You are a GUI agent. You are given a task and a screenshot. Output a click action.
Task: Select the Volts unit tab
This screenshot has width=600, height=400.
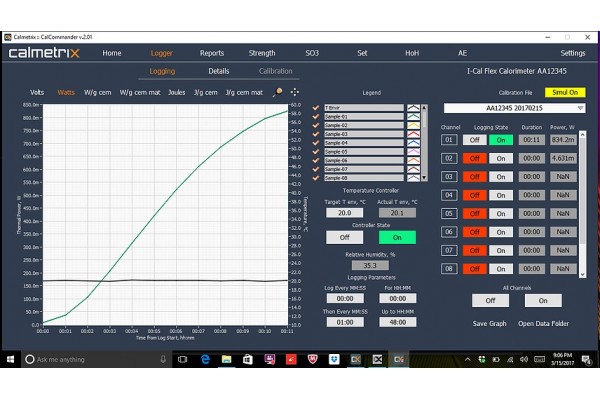tap(37, 92)
